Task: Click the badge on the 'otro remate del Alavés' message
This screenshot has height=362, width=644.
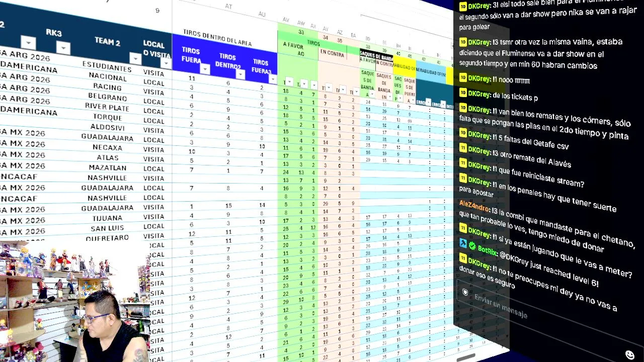Action: (463, 148)
